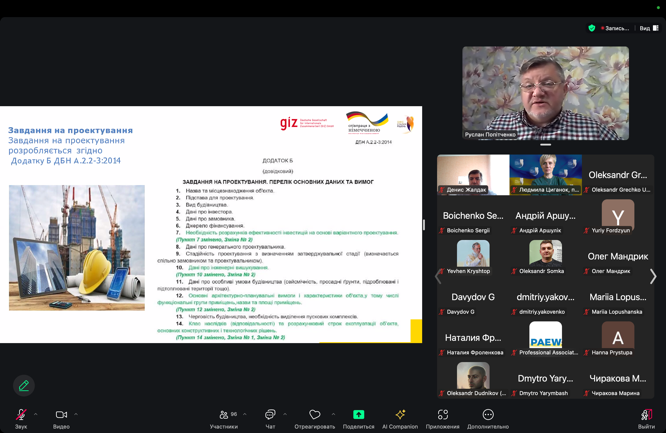
Task: Open the Приложения apps icon
Action: tap(443, 415)
